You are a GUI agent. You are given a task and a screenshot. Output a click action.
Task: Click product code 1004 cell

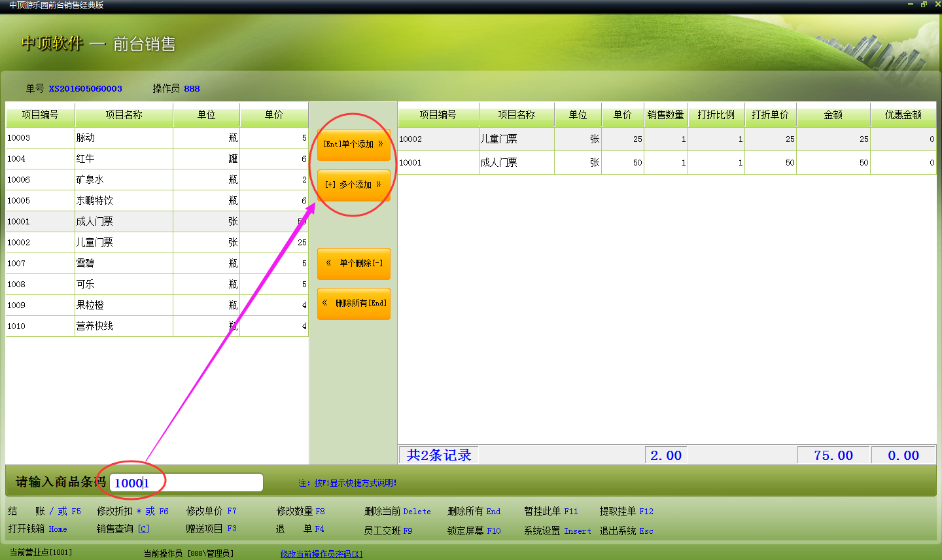click(40, 158)
